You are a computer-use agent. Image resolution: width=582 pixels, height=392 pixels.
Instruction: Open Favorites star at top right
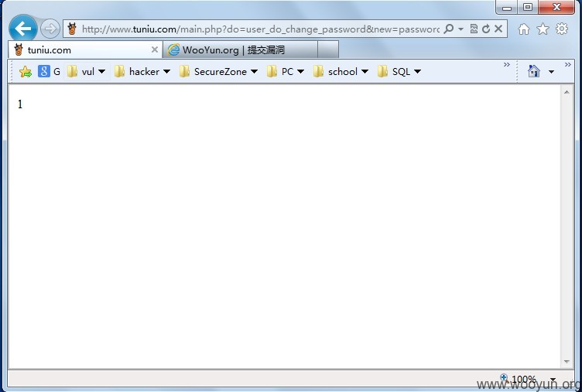tap(543, 29)
